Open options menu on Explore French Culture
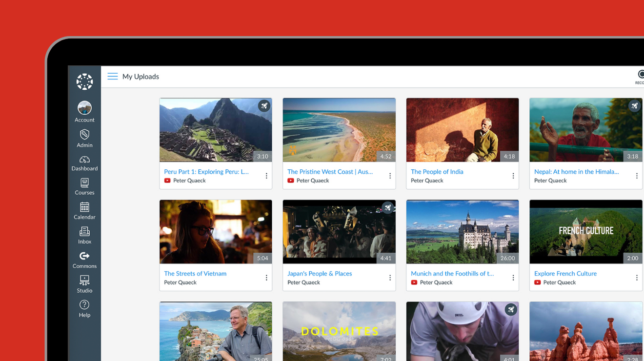644x361 pixels. (x=637, y=278)
